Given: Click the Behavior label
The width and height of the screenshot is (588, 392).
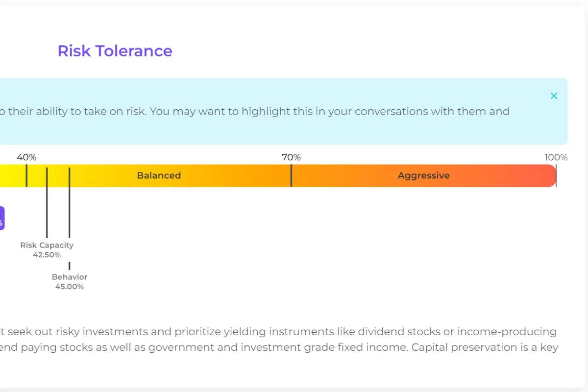Looking at the screenshot, I should point(70,277).
